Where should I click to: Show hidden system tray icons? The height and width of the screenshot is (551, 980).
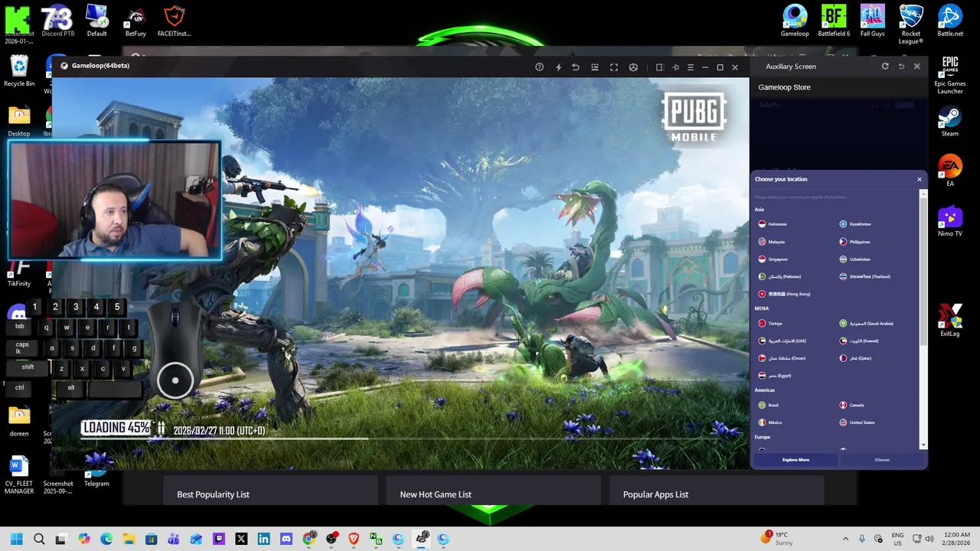845,539
